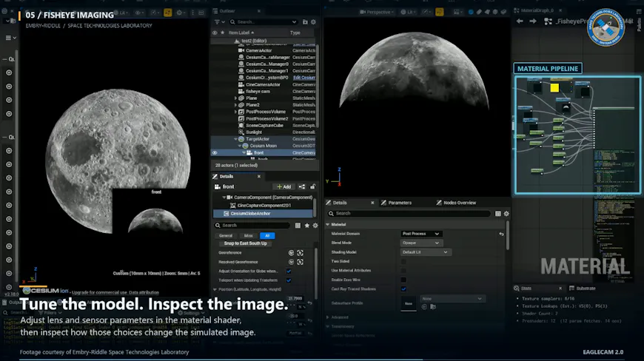
Task: Enable the Two Sided checkbox
Action: click(403, 261)
